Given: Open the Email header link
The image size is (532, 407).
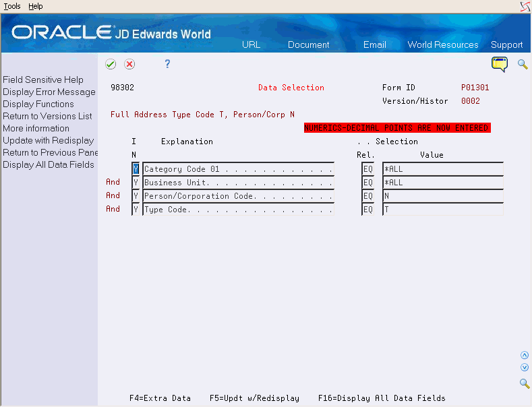Looking at the screenshot, I should point(375,44).
